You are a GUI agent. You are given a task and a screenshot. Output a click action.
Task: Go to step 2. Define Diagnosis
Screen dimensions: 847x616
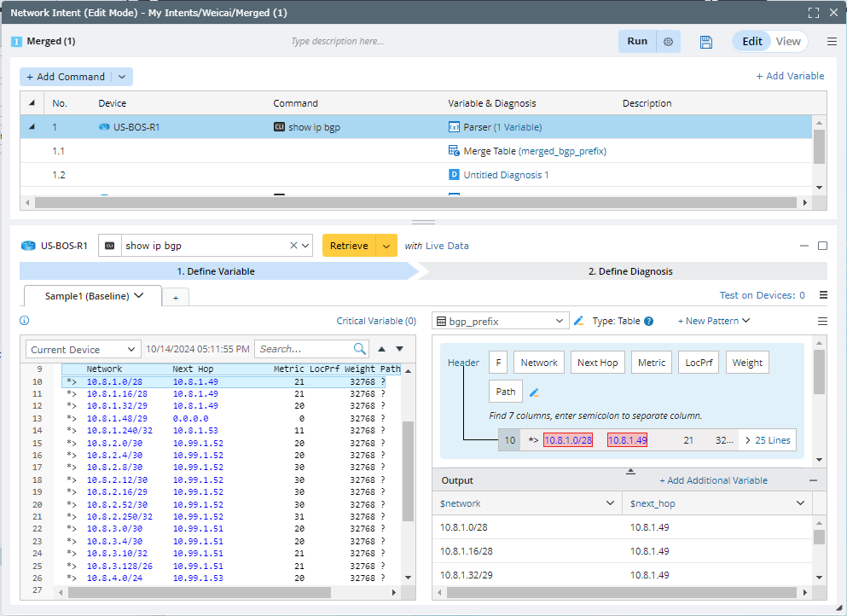tap(629, 271)
